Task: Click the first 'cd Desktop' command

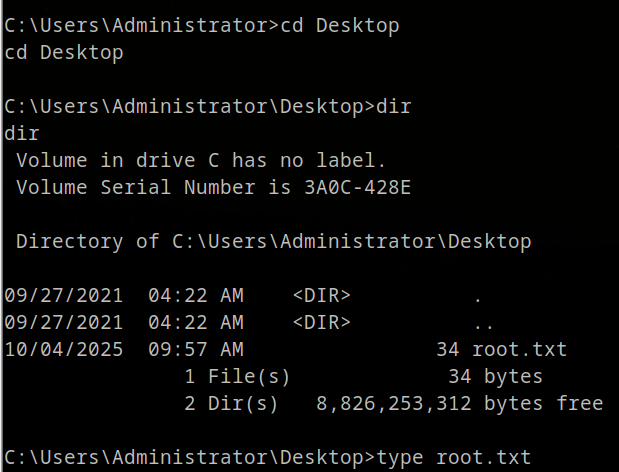Action: click(x=340, y=26)
